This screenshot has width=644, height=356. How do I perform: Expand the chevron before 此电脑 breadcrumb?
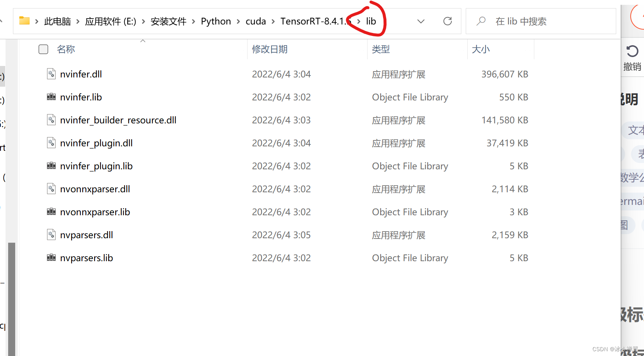(x=37, y=21)
